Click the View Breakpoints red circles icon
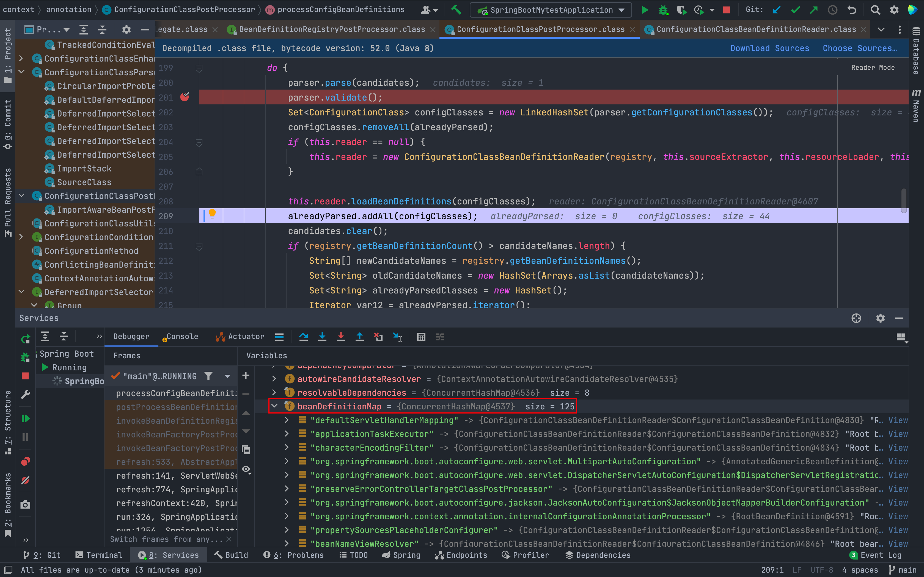The width and height of the screenshot is (924, 577). pos(25,462)
